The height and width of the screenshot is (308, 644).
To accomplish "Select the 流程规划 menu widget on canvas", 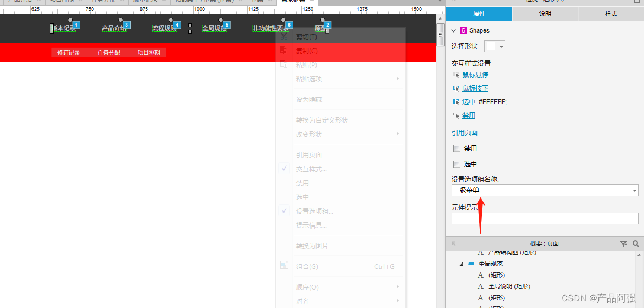I will click(164, 28).
